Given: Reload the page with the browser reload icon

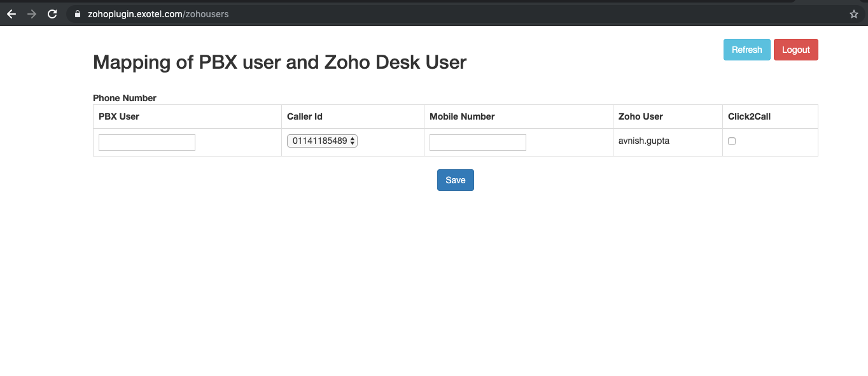Looking at the screenshot, I should click(53, 13).
